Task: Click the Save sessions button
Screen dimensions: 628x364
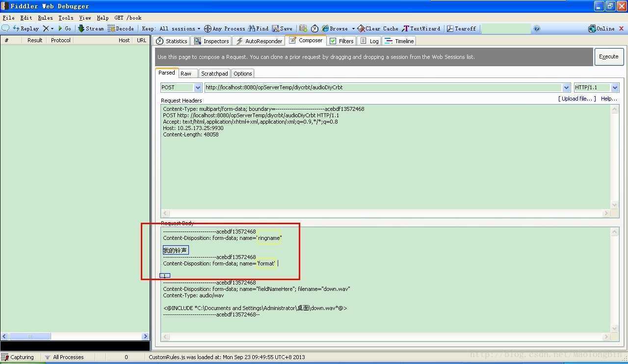Action: pyautogui.click(x=282, y=28)
